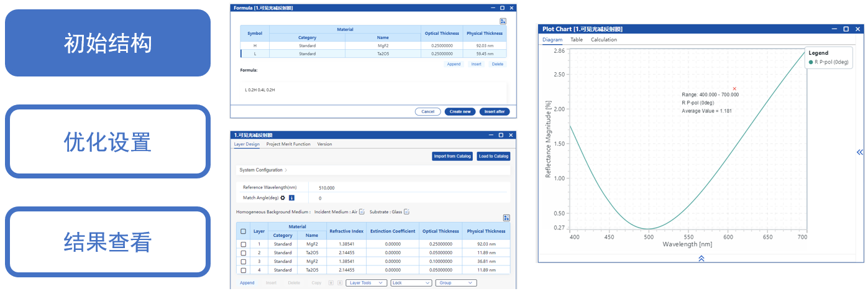The width and height of the screenshot is (868, 291).
Task: Edit the Incident Medium Air icon
Action: click(x=362, y=212)
